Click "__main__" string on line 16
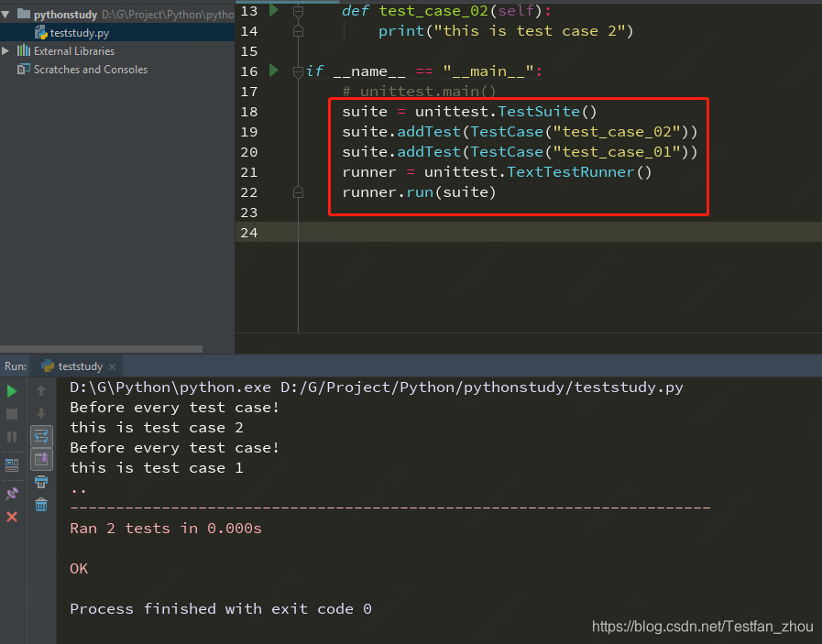This screenshot has height=644, width=822. point(488,71)
